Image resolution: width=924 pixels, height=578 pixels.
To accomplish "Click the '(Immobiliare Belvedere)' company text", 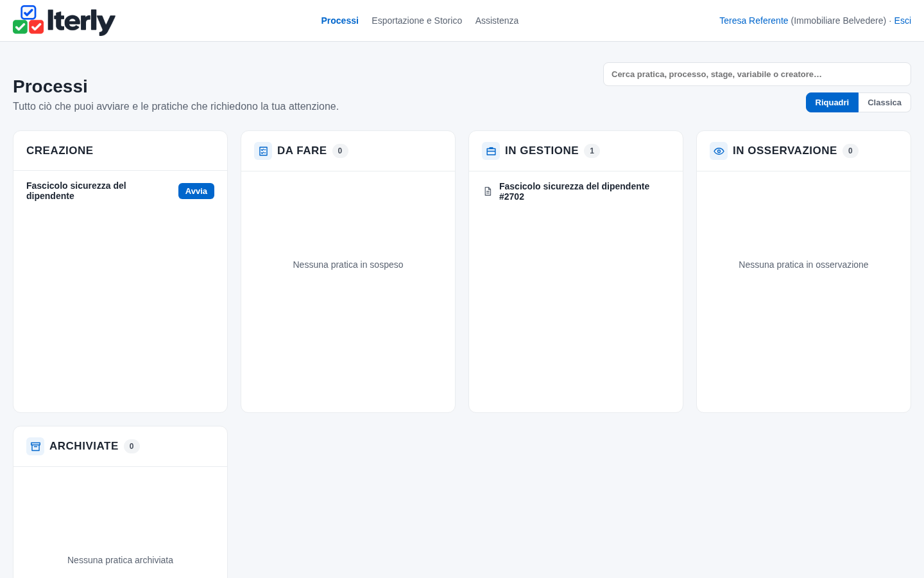I will pyautogui.click(x=838, y=21).
